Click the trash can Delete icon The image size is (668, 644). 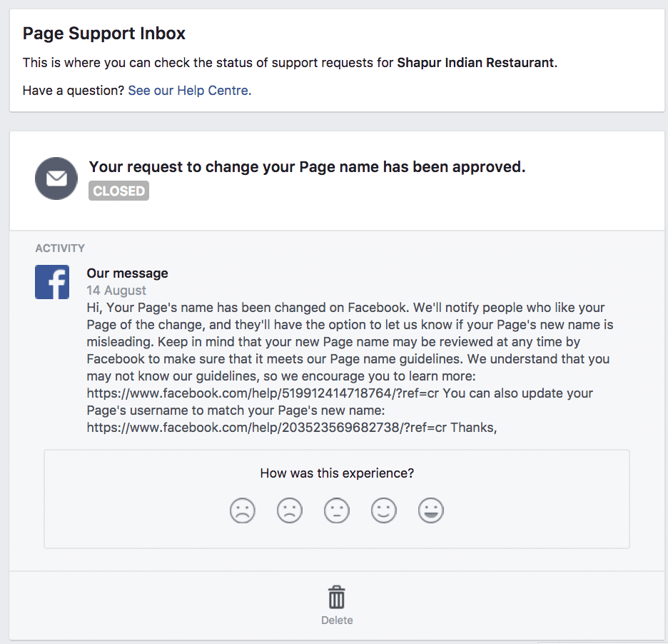tap(337, 597)
